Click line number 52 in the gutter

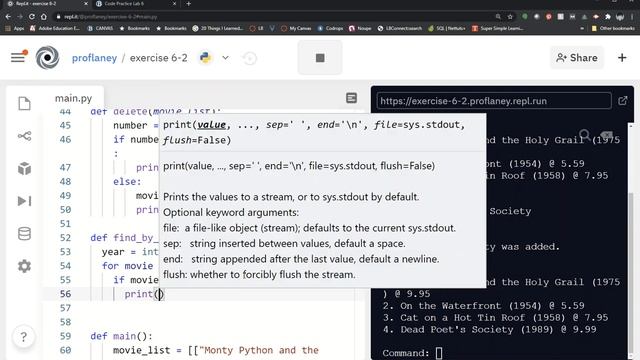(65, 238)
